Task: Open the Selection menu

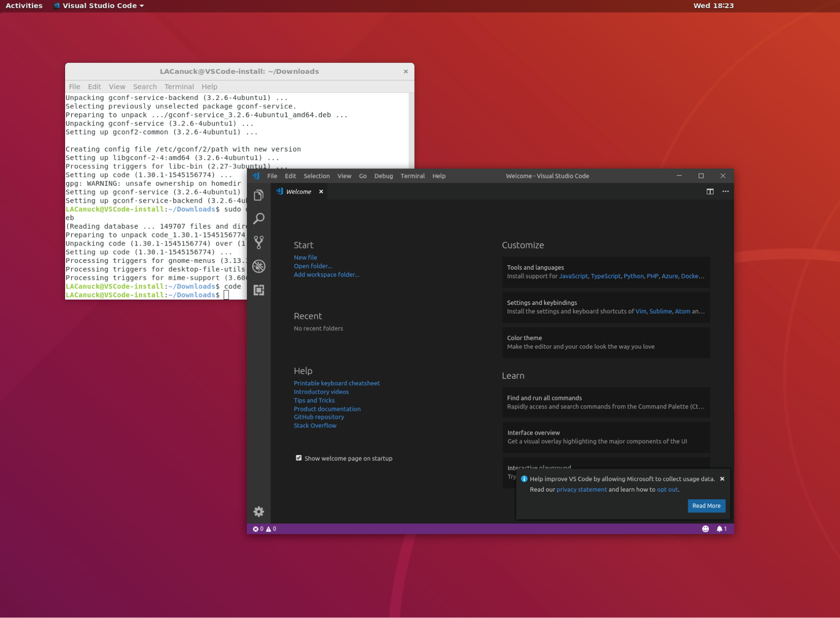Action: pos(316,176)
